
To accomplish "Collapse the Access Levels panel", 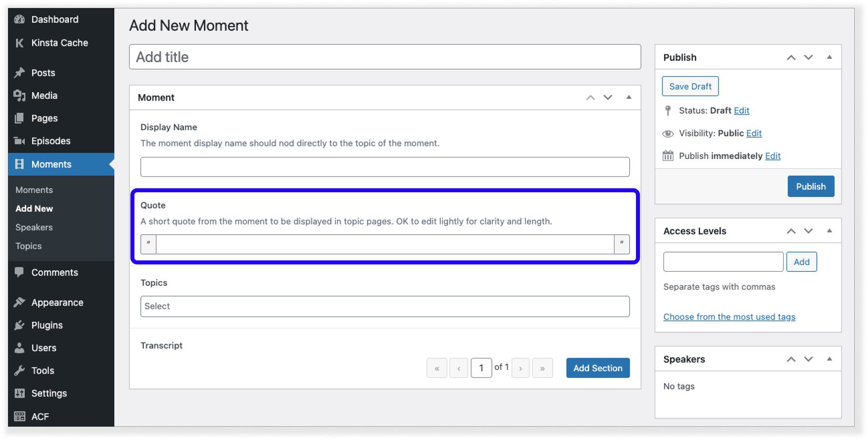I will tap(830, 231).
